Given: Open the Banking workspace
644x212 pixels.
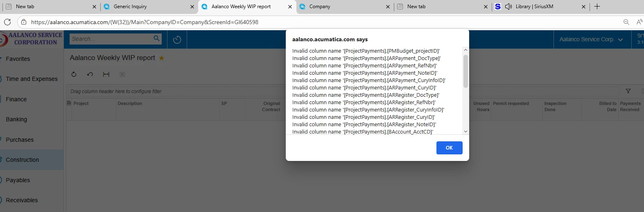Looking at the screenshot, I should click(16, 119).
